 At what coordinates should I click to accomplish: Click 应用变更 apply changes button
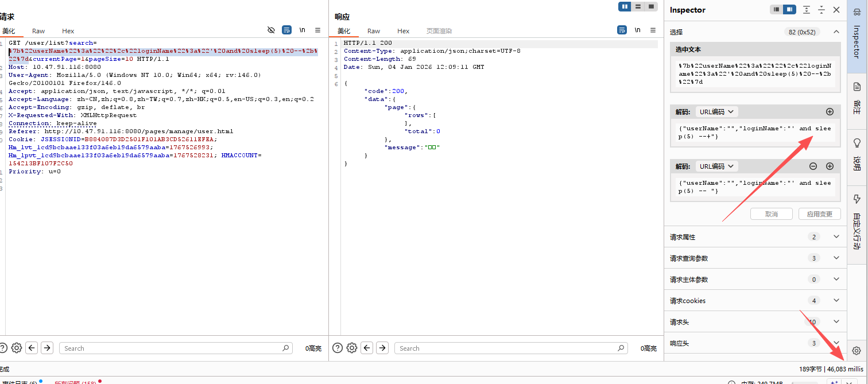819,214
